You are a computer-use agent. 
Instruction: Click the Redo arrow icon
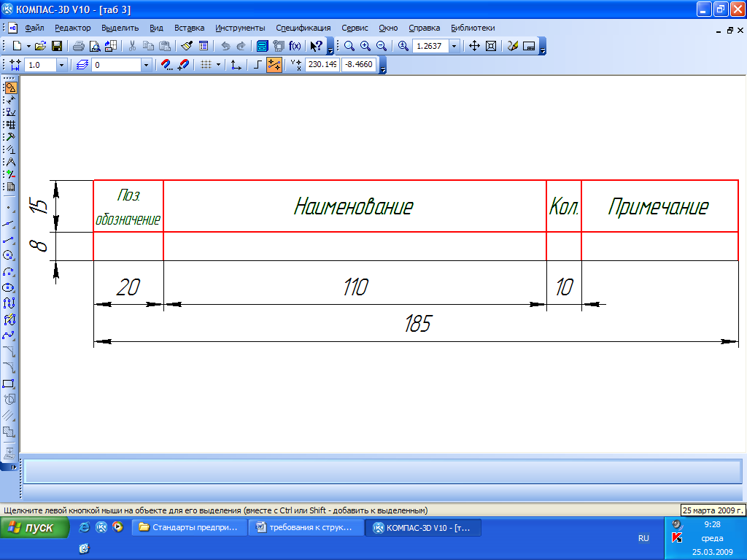click(x=241, y=46)
